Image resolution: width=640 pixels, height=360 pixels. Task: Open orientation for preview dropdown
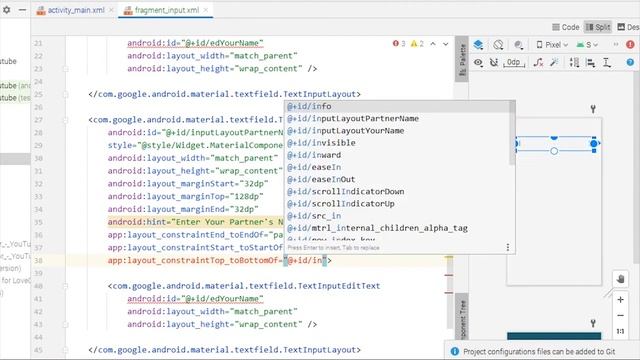click(x=498, y=44)
